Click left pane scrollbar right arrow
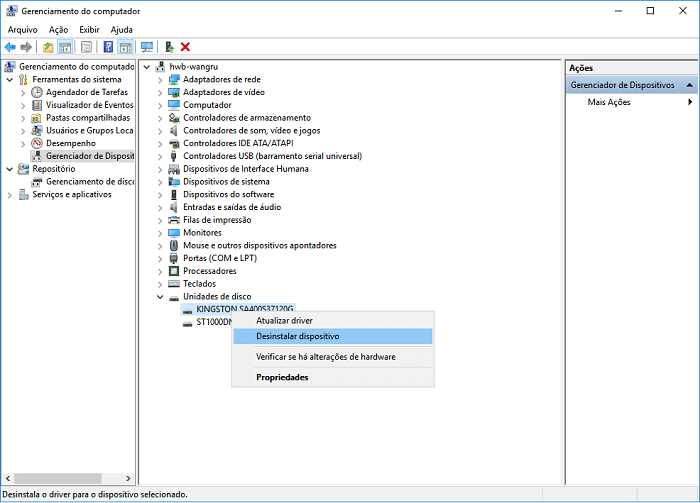The width and height of the screenshot is (700, 503). (129, 478)
